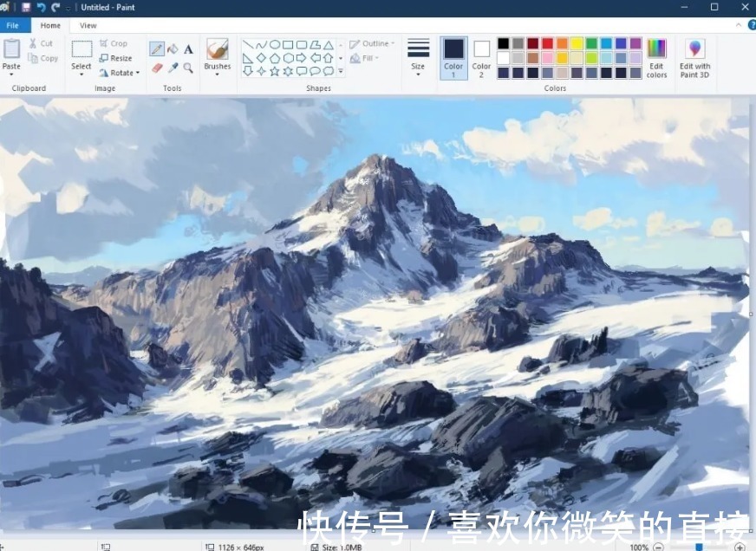Pick the Color picker eyedropper tool
Image resolution: width=756 pixels, height=551 pixels.
point(171,66)
